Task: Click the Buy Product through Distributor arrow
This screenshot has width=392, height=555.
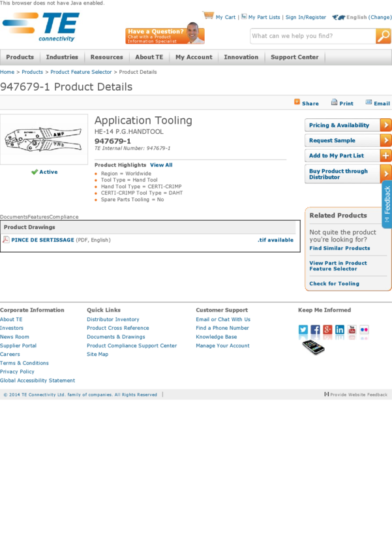Action: pos(385,174)
